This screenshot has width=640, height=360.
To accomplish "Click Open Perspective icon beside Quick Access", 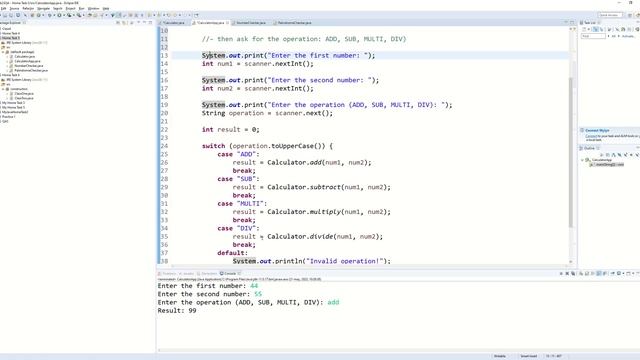I will point(630,15).
